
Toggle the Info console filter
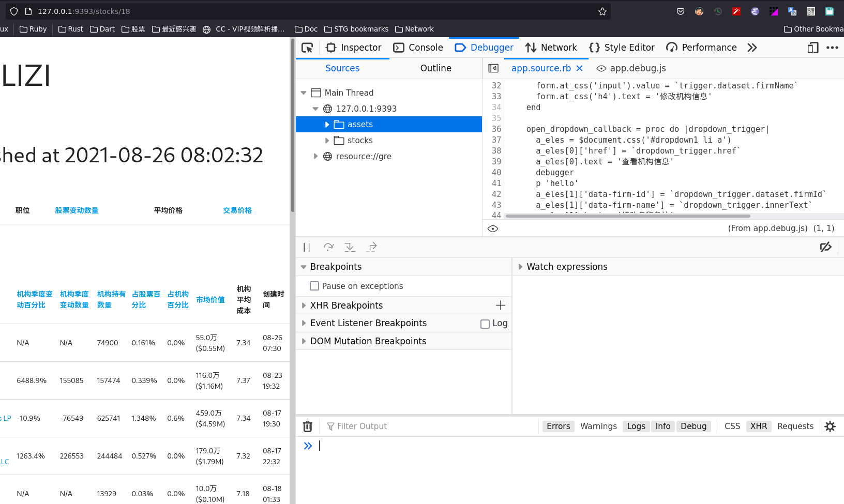coord(663,426)
